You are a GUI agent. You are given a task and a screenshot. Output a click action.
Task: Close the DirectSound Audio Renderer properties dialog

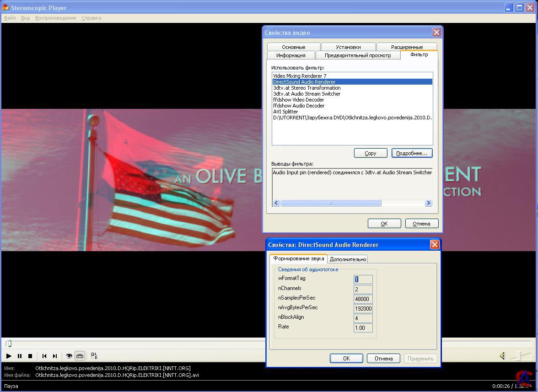tap(435, 245)
